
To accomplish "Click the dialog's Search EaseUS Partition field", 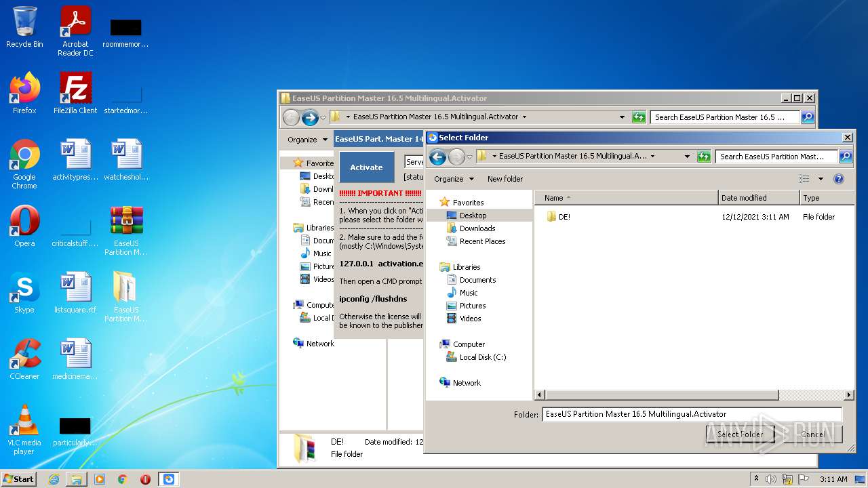I will [x=777, y=157].
